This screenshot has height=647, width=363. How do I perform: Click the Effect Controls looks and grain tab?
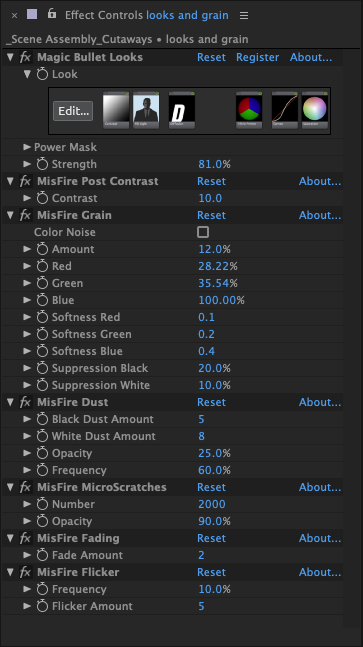(146, 15)
